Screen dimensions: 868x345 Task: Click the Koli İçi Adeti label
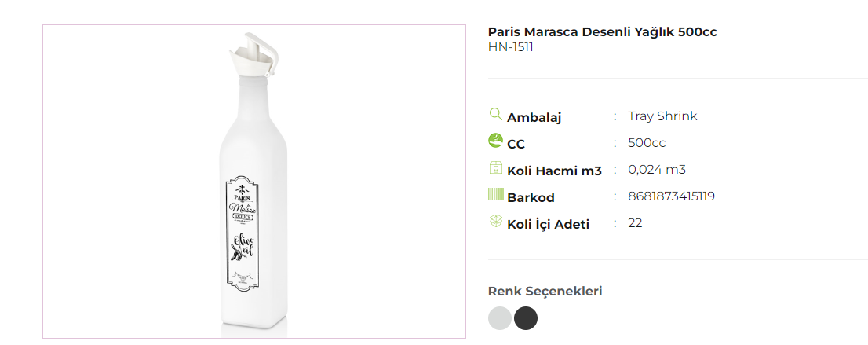(x=548, y=224)
